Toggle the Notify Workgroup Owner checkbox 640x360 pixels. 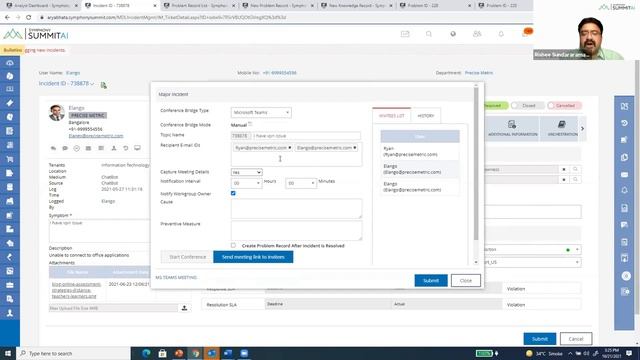click(x=233, y=193)
